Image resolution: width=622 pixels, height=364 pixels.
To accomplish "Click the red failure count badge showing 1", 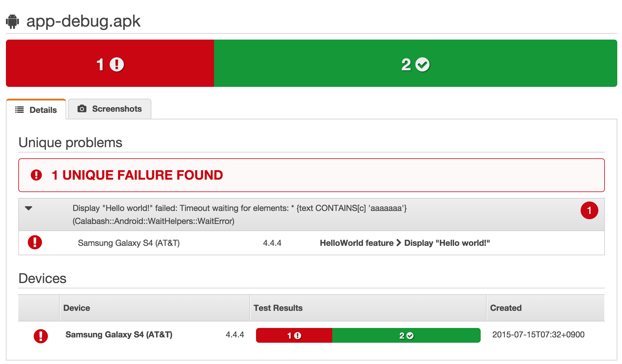I will (589, 210).
